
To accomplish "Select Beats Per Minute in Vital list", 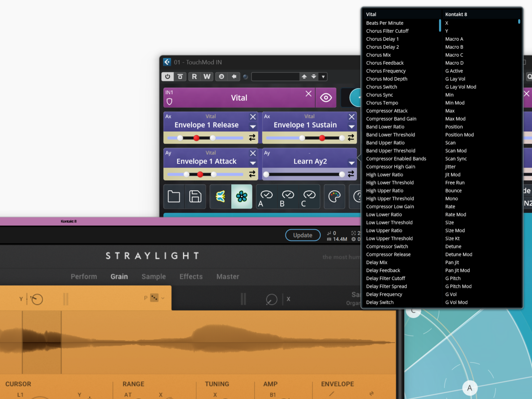I will (385, 23).
